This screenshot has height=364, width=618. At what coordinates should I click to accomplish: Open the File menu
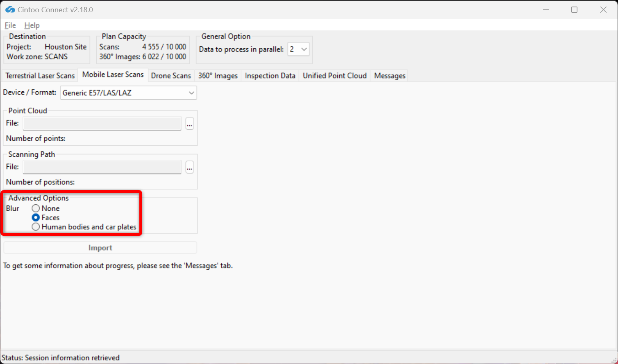(10, 25)
